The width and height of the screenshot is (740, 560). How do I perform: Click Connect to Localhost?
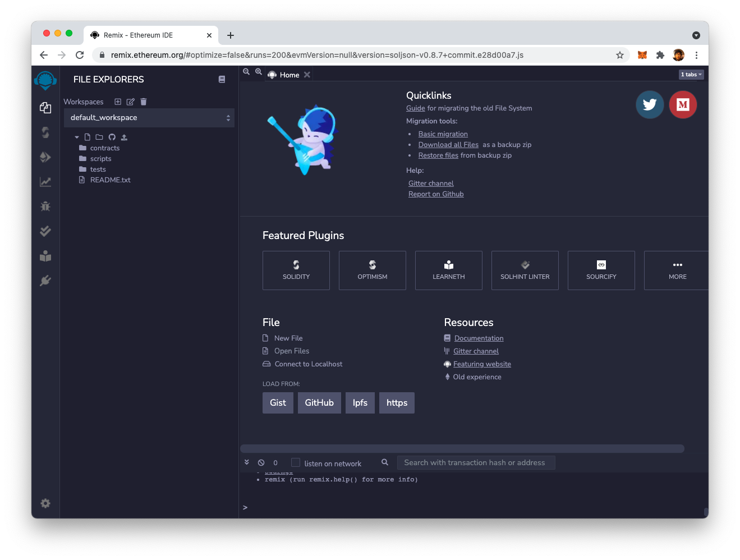click(309, 364)
